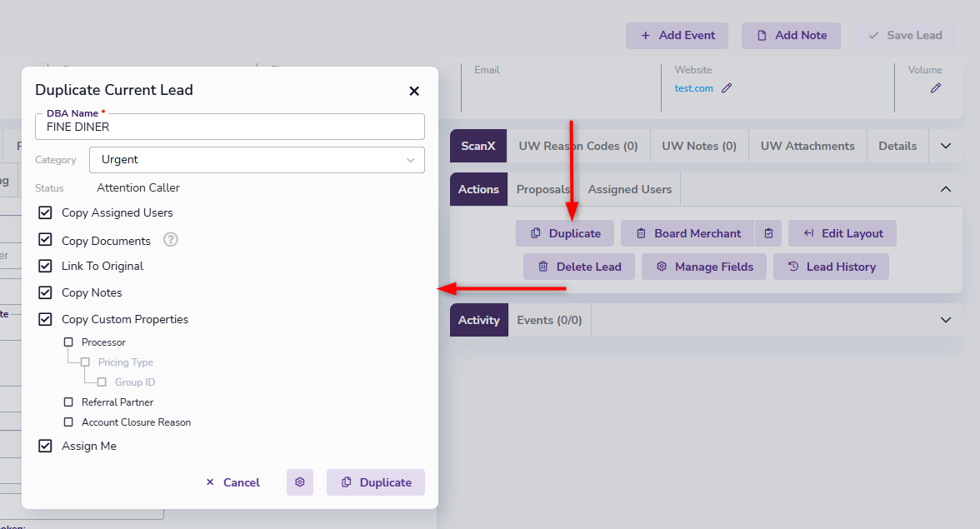This screenshot has height=529, width=980.
Task: Close the Duplicate Current Lead dialog
Action: 413,91
